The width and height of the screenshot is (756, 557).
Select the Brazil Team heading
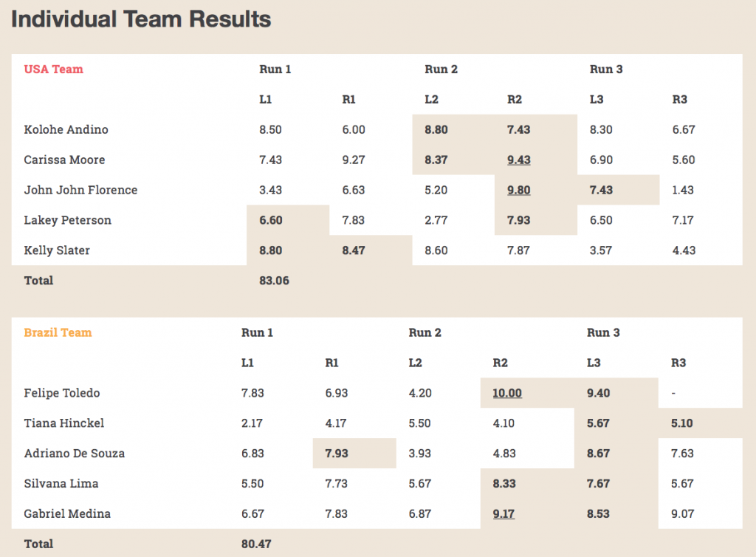pyautogui.click(x=58, y=332)
